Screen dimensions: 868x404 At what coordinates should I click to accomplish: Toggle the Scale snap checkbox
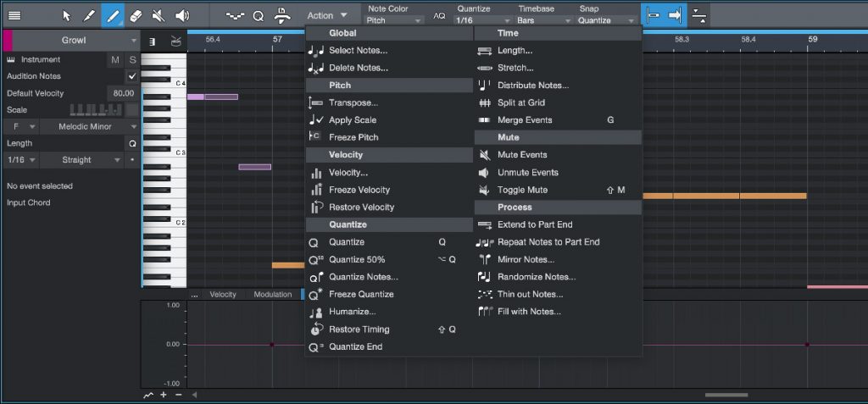[131, 109]
